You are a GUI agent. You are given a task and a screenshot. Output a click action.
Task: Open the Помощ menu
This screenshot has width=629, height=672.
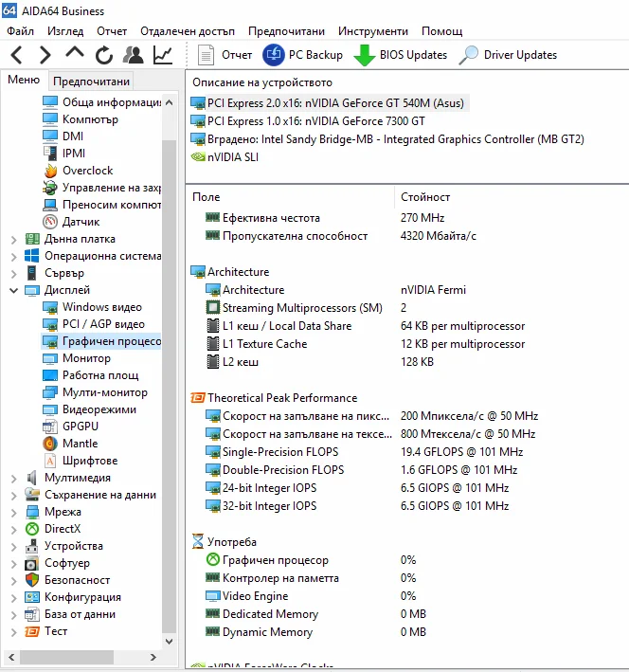tap(442, 31)
